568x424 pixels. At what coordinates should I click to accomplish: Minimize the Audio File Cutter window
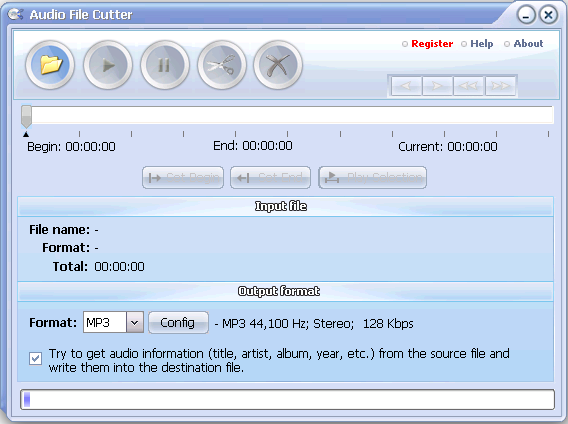526,15
